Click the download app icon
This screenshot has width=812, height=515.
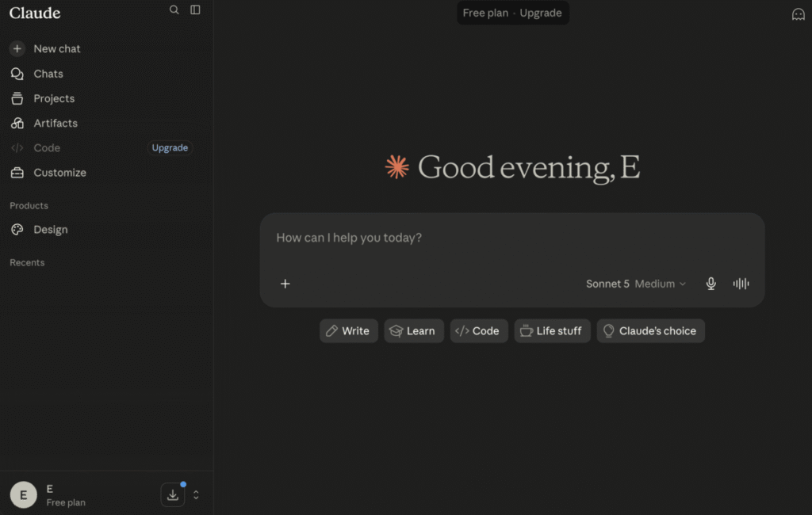tap(172, 495)
